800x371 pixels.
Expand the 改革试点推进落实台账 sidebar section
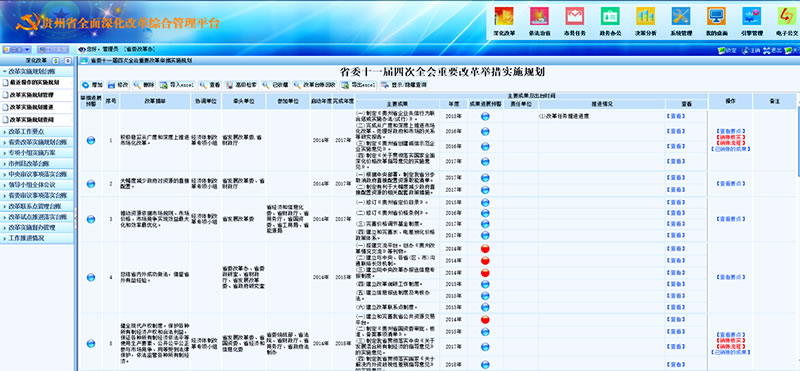point(37,217)
